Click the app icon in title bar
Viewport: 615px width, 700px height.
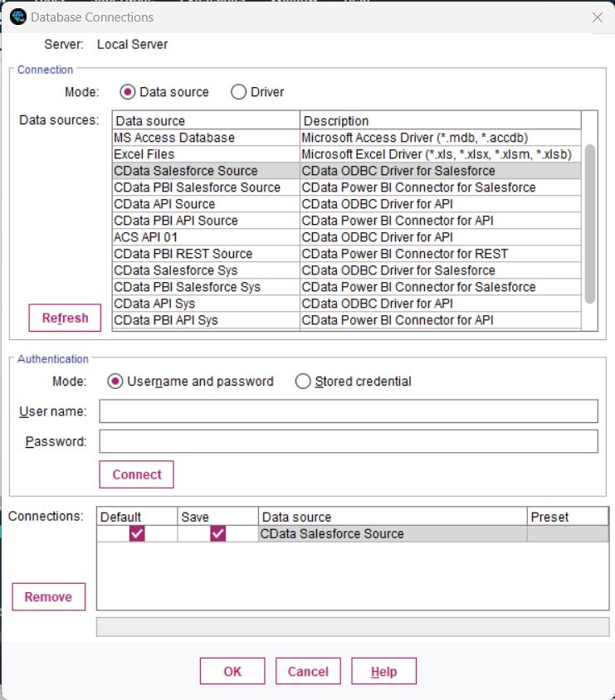(17, 17)
